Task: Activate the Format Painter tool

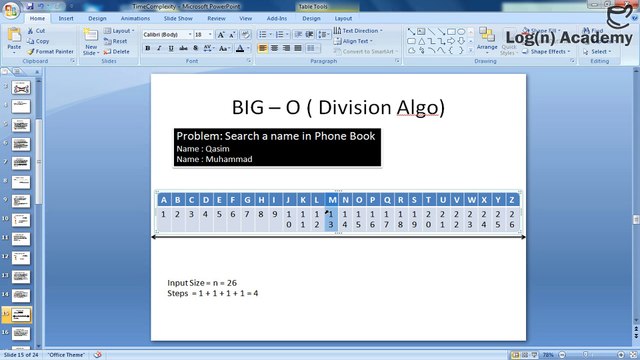Action: coord(50,52)
